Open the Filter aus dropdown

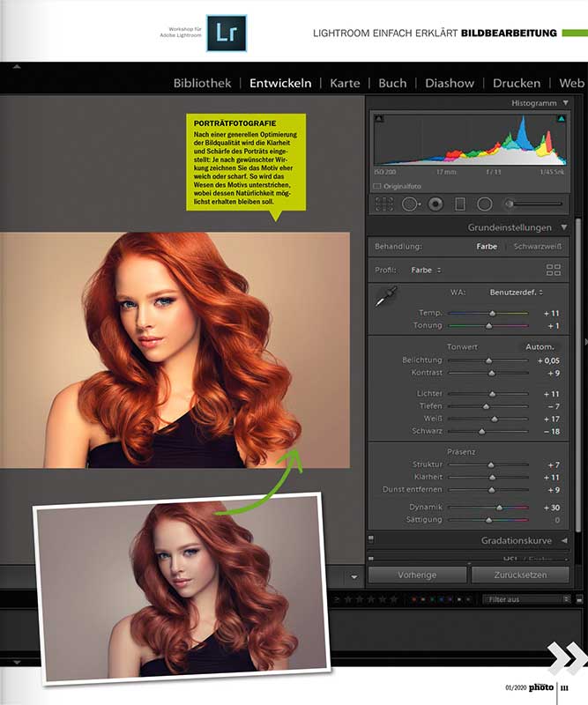tap(526, 599)
